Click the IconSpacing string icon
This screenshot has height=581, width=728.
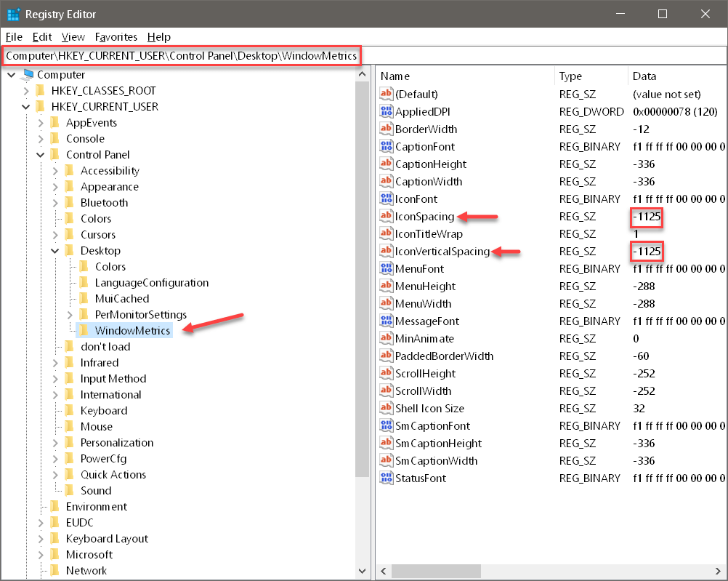[386, 216]
